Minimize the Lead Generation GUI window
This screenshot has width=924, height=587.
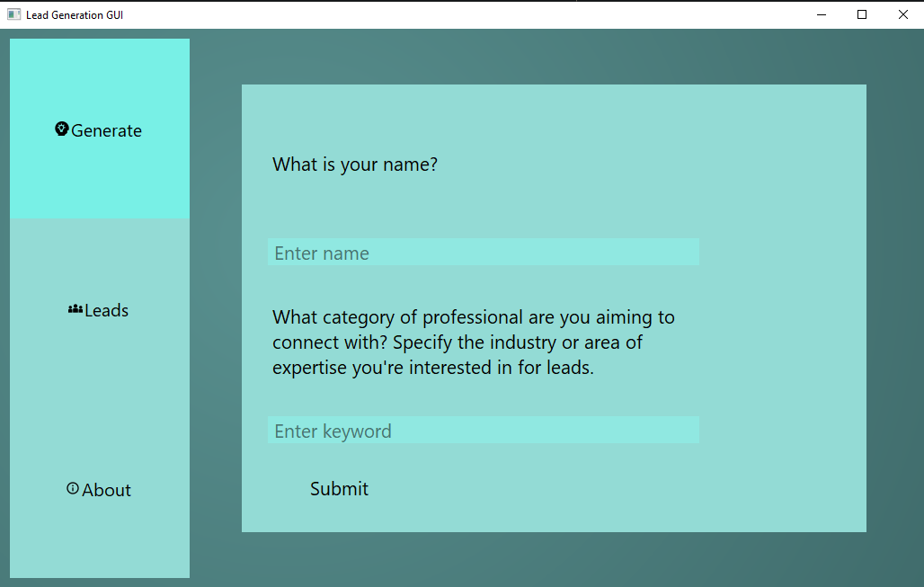821,14
